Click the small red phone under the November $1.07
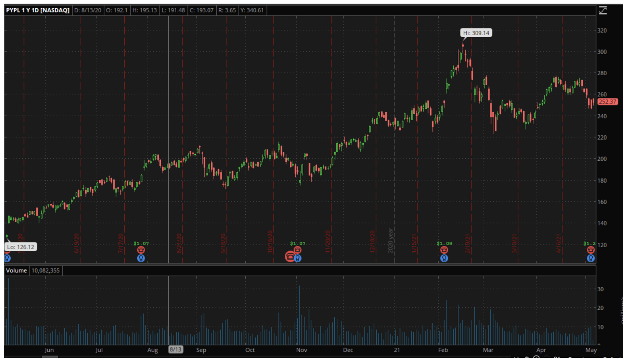 (297, 250)
